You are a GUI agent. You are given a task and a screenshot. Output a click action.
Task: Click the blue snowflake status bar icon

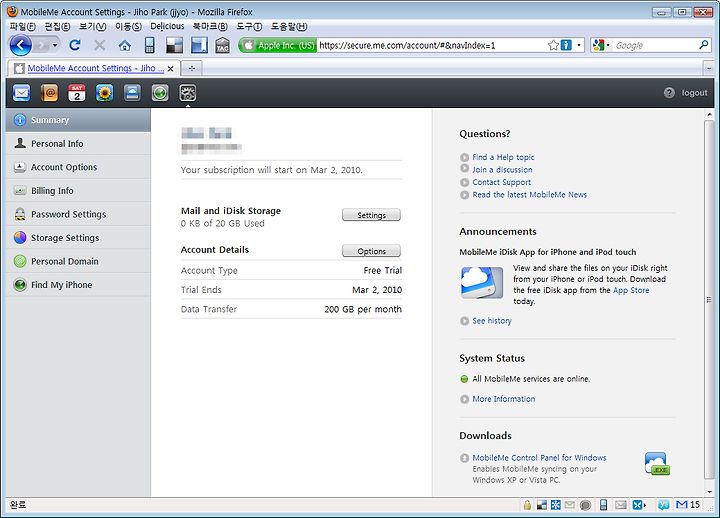pos(556,505)
